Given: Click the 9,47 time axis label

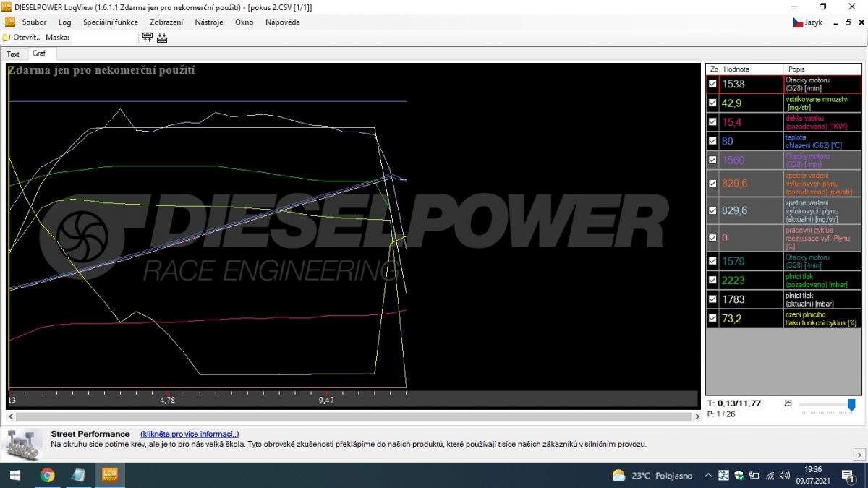Looking at the screenshot, I should pos(326,400).
